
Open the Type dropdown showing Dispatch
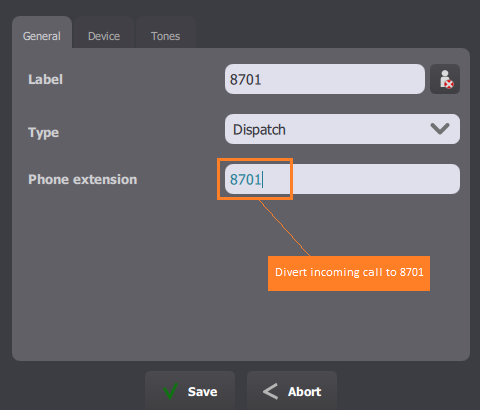[x=342, y=129]
